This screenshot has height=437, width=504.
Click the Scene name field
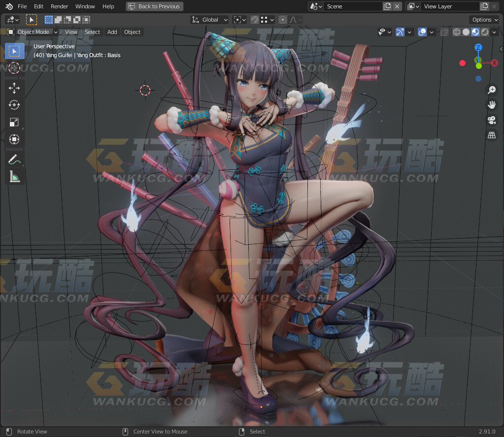354,6
